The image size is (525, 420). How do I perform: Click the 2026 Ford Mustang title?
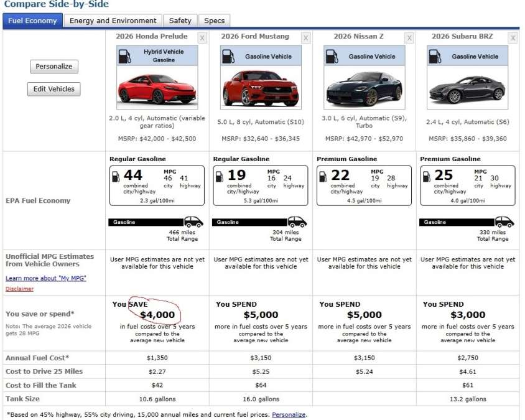point(255,36)
